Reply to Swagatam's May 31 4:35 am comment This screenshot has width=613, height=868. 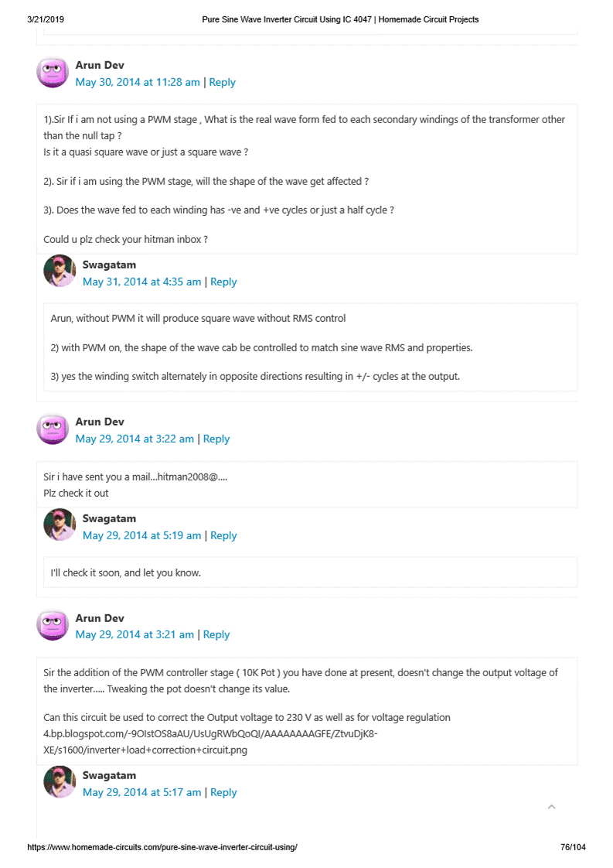click(223, 282)
